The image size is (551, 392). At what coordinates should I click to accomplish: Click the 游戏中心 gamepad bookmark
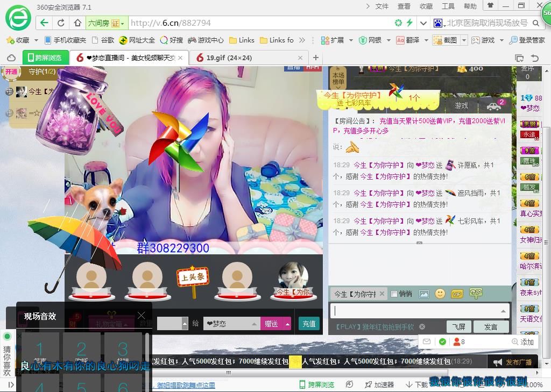(x=206, y=40)
